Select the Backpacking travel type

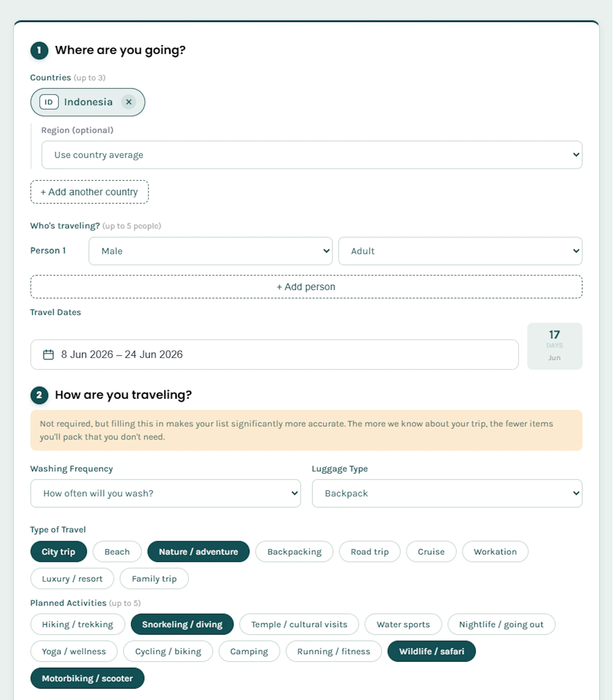pos(294,552)
